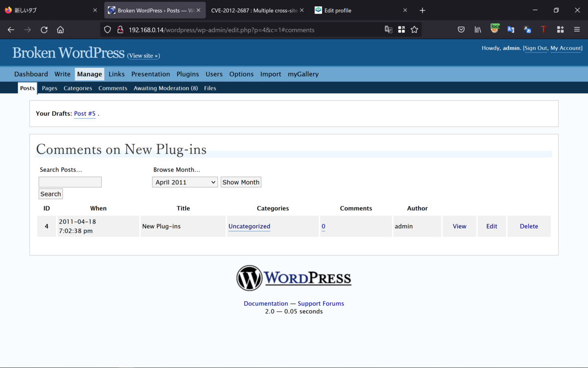Image resolution: width=588 pixels, height=368 pixels.
Task: Open the myGallery menu
Action: (x=303, y=74)
